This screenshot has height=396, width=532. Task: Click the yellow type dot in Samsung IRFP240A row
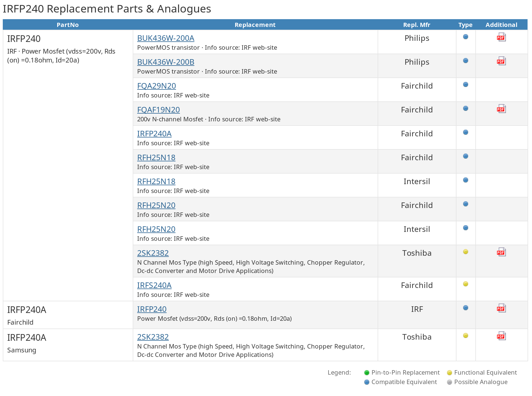point(466,335)
